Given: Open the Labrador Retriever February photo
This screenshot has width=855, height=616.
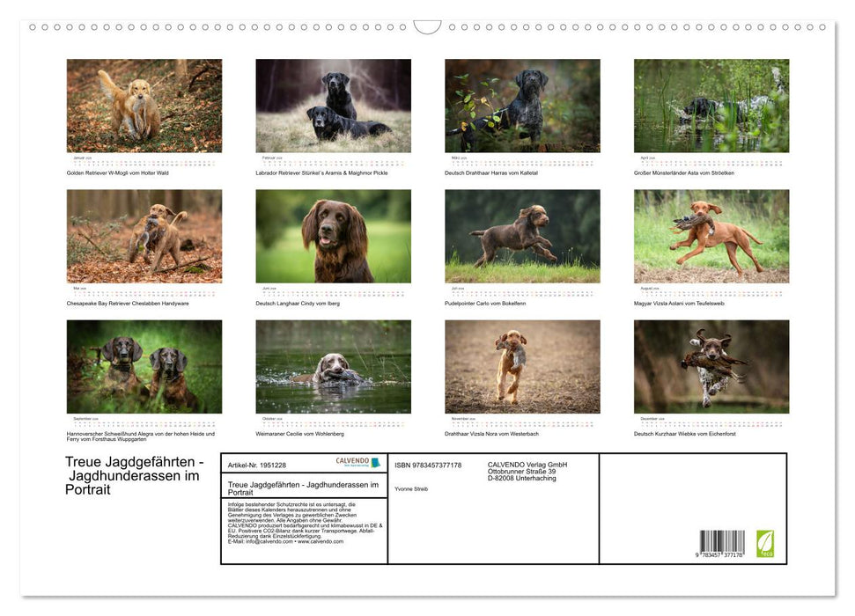Looking at the screenshot, I should (335, 106).
